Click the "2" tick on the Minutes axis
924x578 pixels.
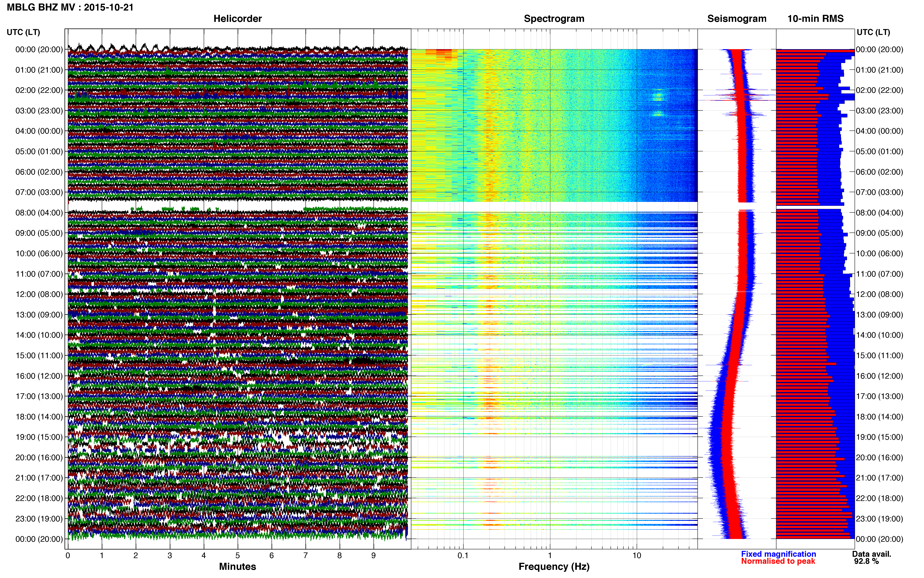pos(136,556)
